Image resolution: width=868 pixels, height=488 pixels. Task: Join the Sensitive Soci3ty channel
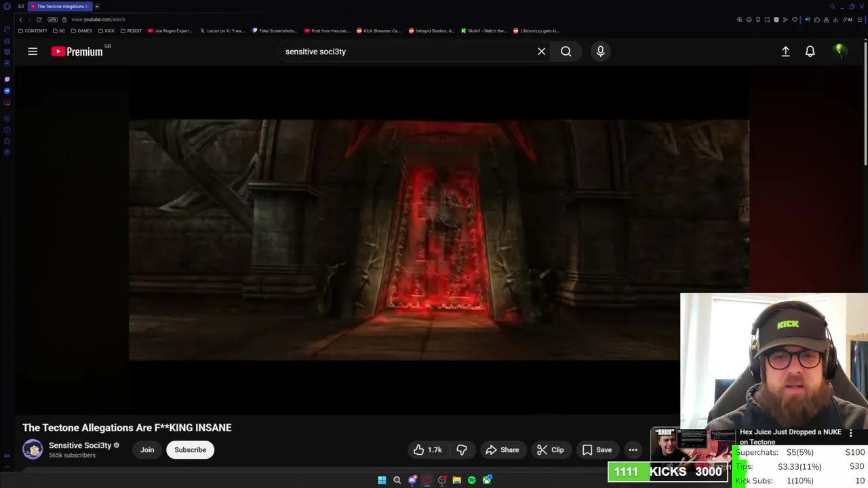click(147, 450)
